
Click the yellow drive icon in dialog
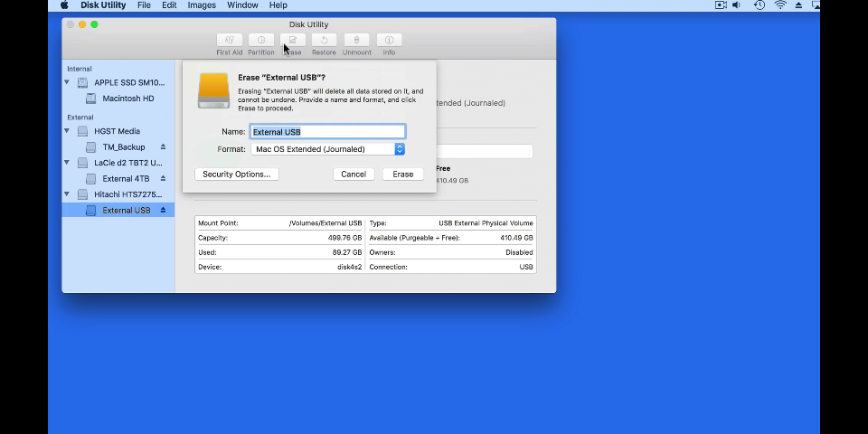(213, 90)
